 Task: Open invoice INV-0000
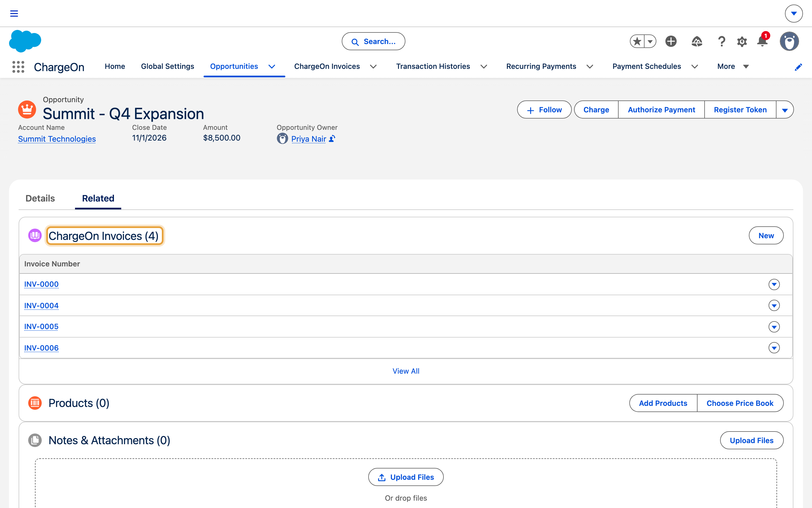41,284
